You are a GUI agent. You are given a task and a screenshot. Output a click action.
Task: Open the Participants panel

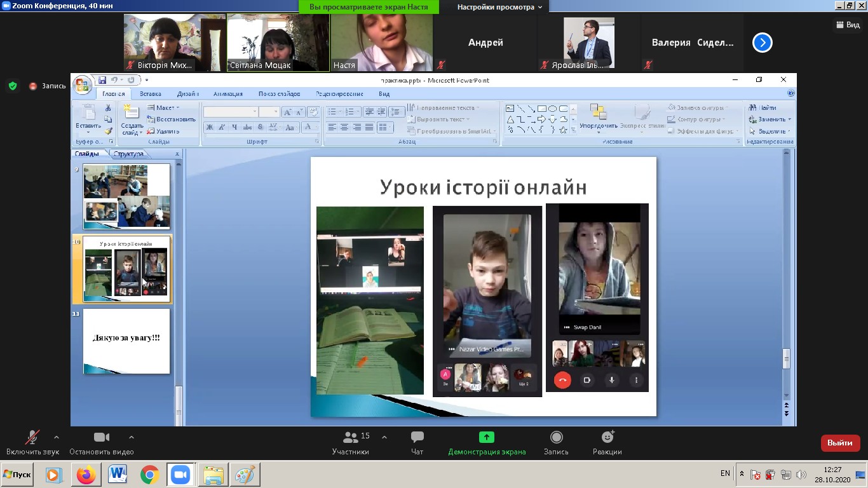point(350,438)
